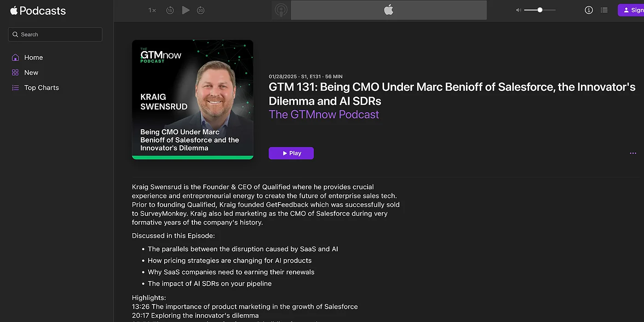The height and width of the screenshot is (322, 644).
Task: Click the New grid icon
Action: point(15,73)
